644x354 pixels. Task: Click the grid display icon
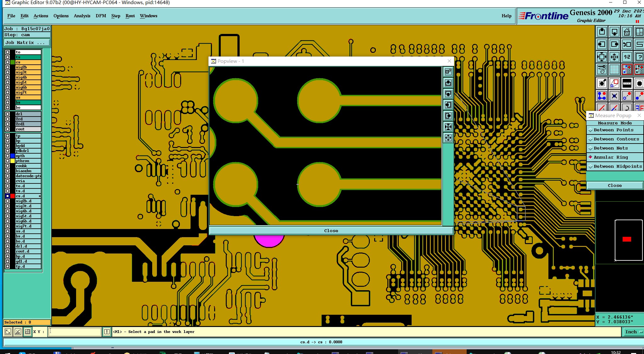click(614, 69)
